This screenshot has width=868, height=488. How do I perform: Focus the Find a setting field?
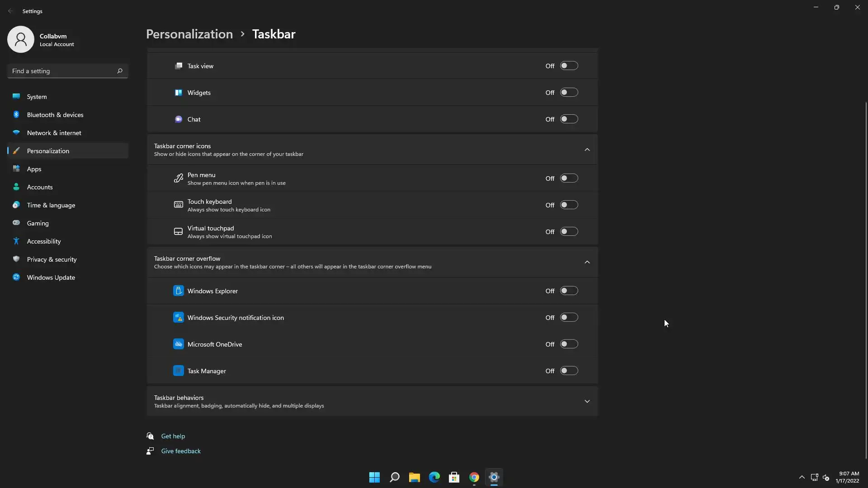(61, 71)
